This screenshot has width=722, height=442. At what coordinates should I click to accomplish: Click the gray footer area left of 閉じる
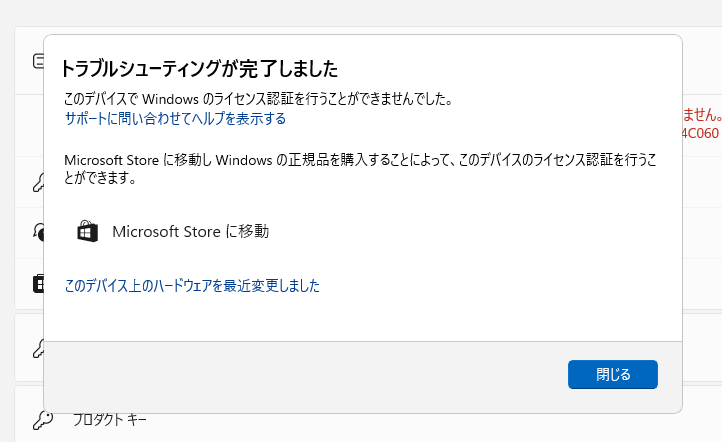(x=300, y=375)
